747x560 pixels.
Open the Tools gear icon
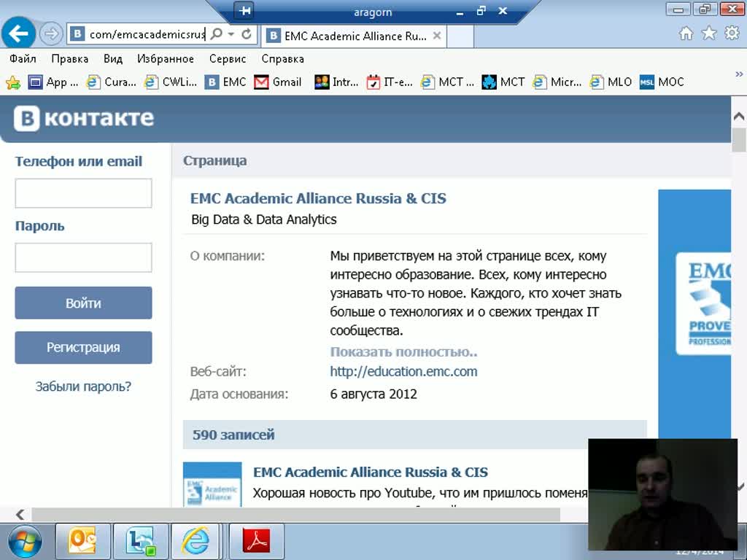(732, 34)
